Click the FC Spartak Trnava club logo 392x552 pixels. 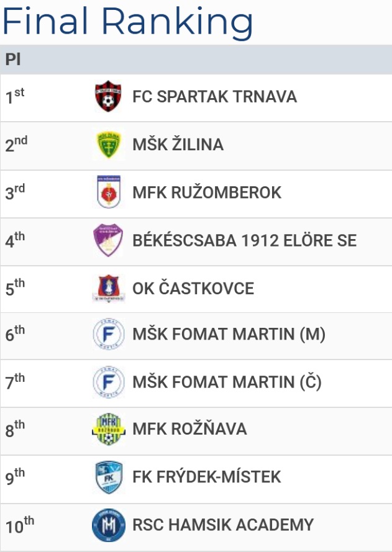point(109,96)
